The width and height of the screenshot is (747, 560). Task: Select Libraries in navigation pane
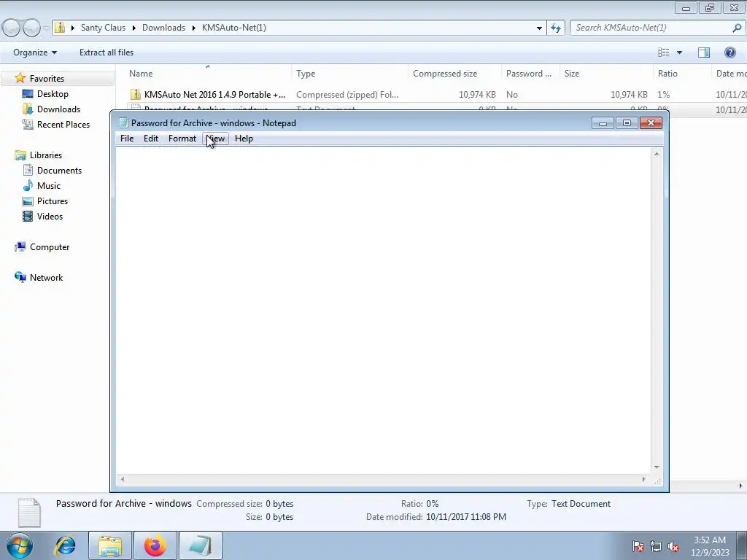[46, 155]
